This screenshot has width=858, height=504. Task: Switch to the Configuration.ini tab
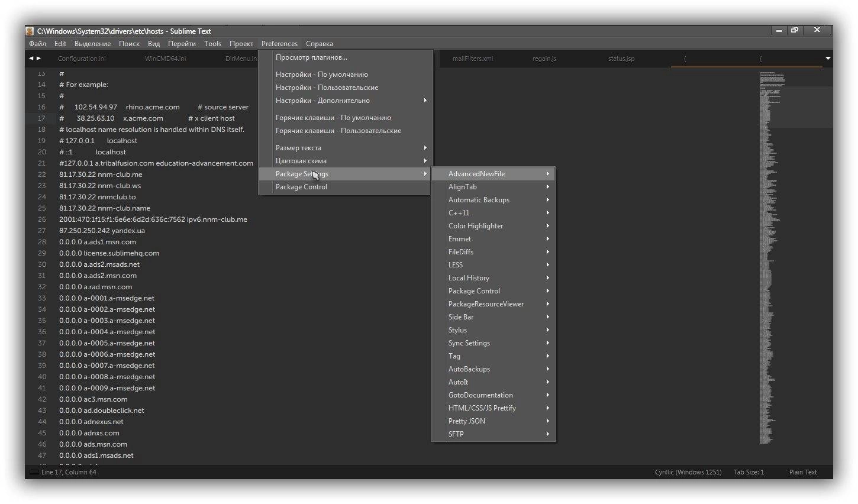click(82, 59)
